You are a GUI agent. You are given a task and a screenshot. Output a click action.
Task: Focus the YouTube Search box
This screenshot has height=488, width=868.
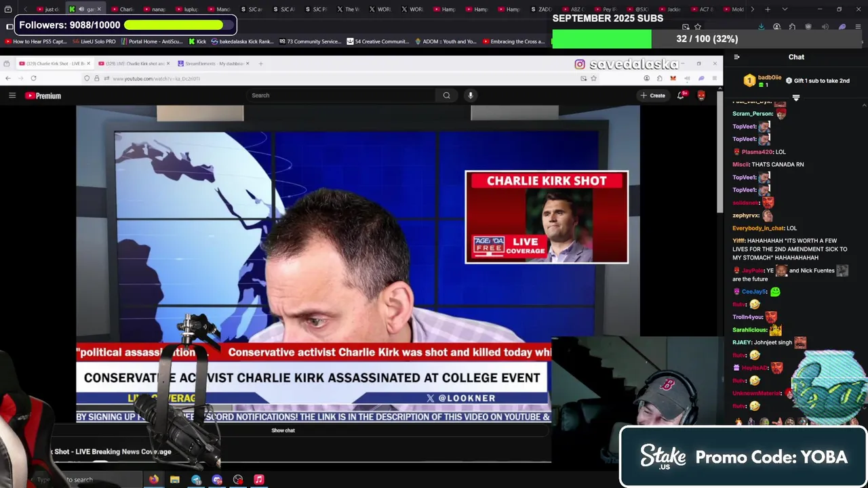coord(341,96)
